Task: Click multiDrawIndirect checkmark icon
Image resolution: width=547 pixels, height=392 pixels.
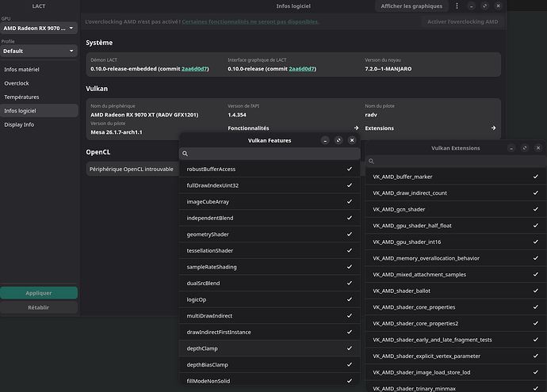Action: (349, 316)
